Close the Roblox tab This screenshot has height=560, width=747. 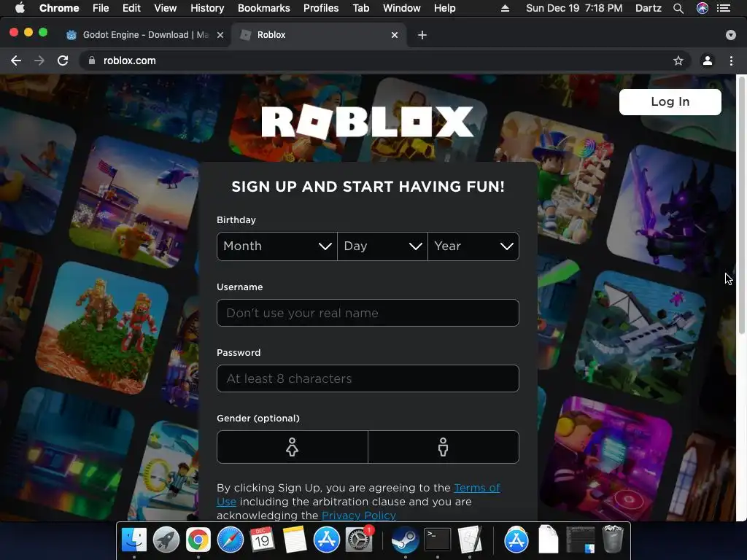(x=395, y=35)
